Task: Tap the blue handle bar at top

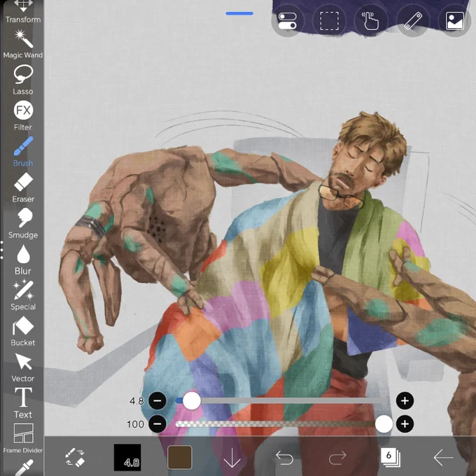Action: tap(239, 13)
